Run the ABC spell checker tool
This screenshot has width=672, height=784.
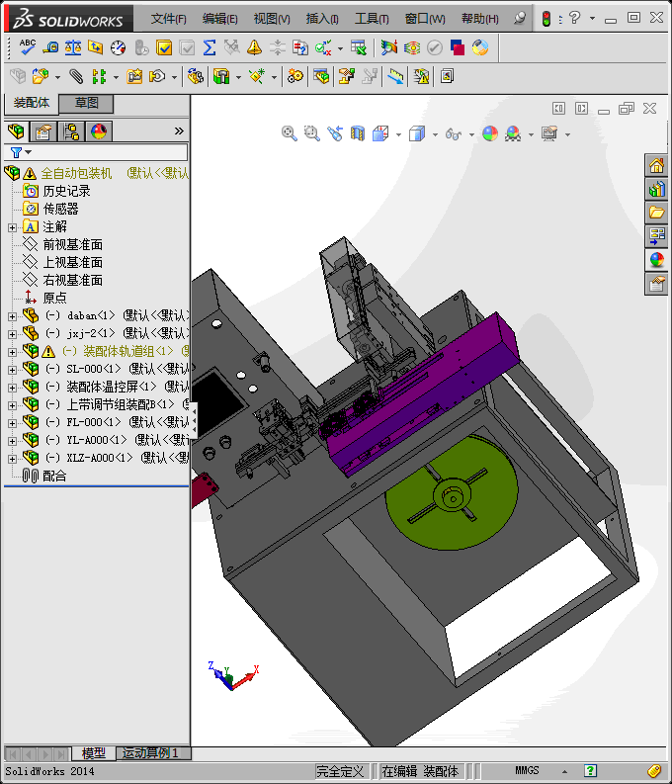pyautogui.click(x=27, y=48)
